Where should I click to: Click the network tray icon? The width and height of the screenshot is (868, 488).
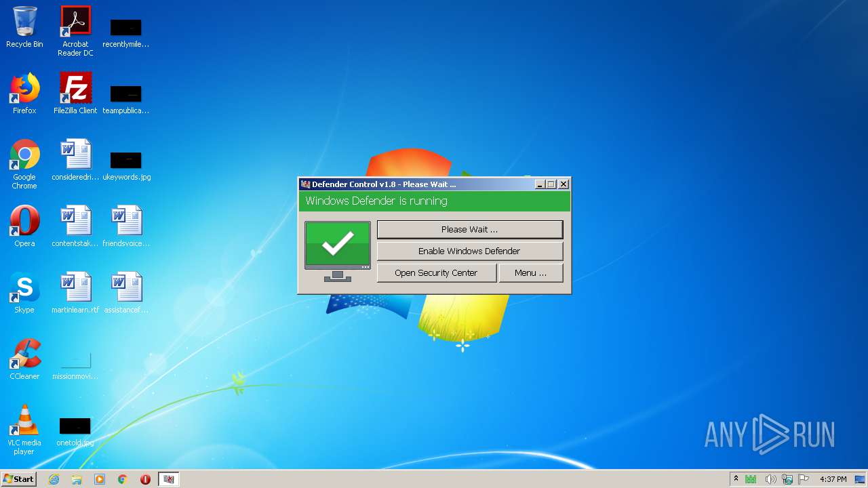(x=787, y=479)
